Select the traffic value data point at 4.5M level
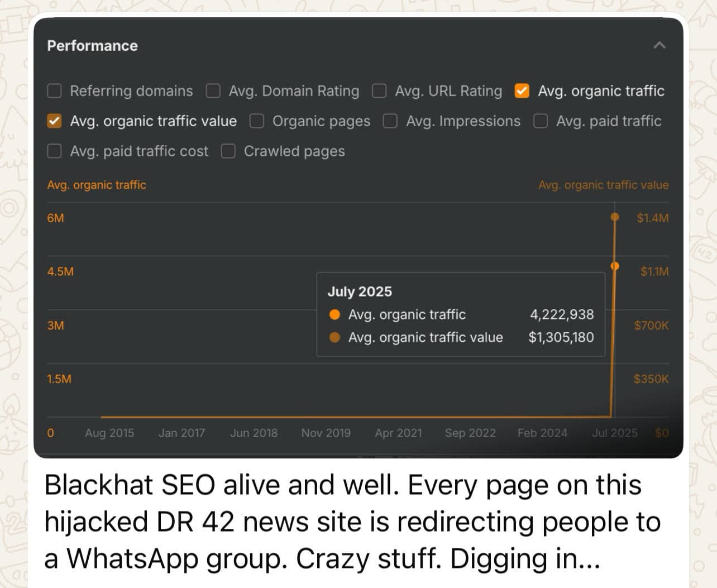 [x=615, y=266]
